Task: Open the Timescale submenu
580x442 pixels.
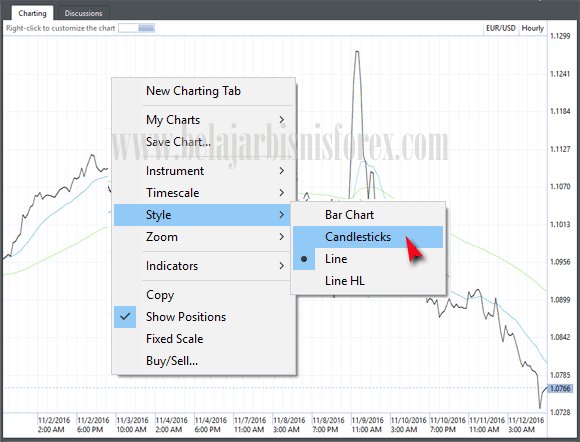Action: (204, 193)
